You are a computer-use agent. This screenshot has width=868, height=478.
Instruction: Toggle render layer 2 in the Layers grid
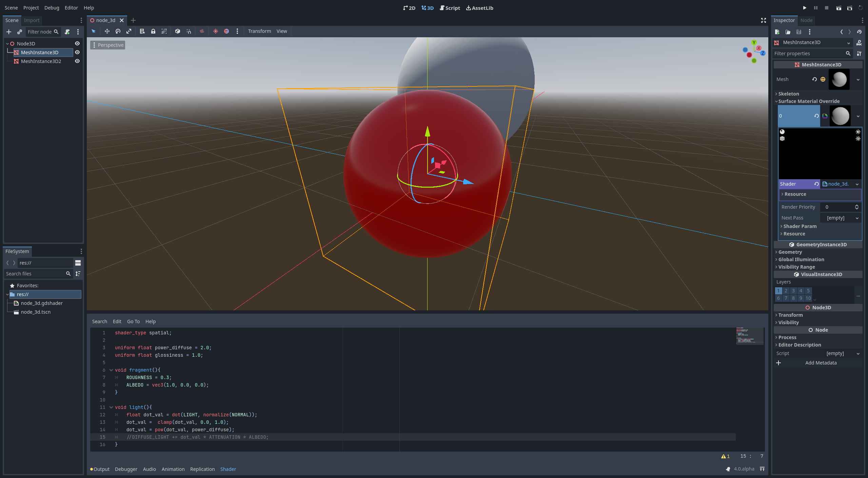[786, 291]
